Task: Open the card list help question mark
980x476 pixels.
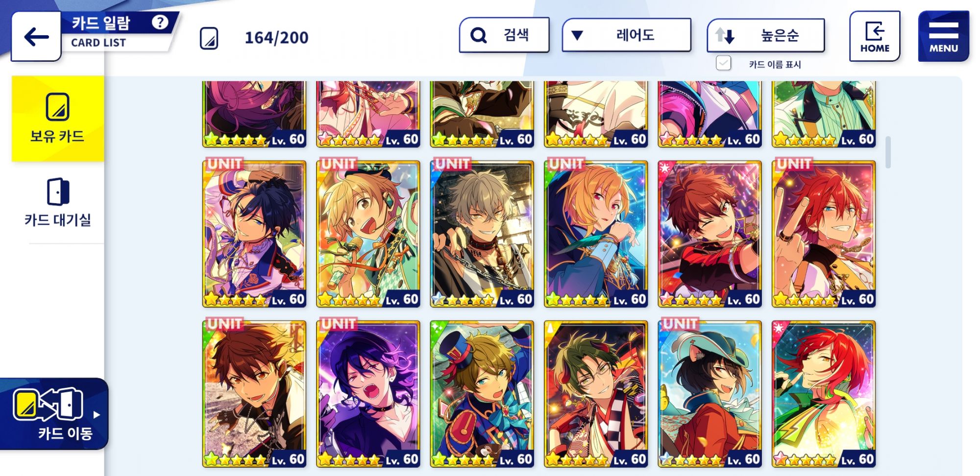Action: [160, 22]
